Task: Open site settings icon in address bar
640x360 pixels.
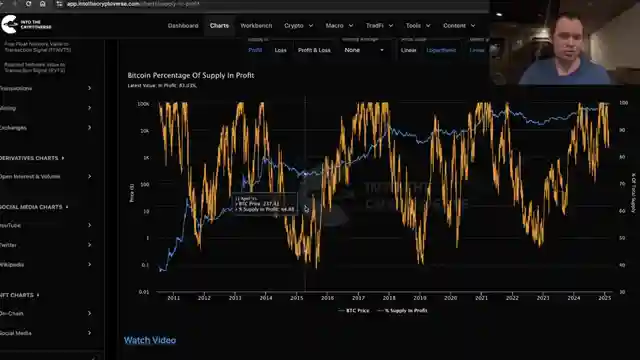Action: tap(59, 4)
